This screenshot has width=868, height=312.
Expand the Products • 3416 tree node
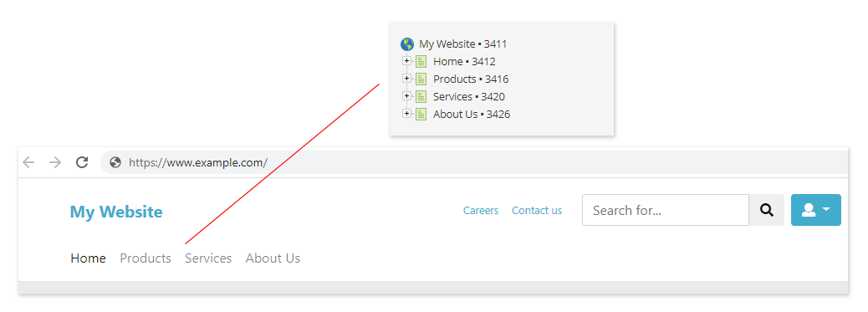coord(407,78)
